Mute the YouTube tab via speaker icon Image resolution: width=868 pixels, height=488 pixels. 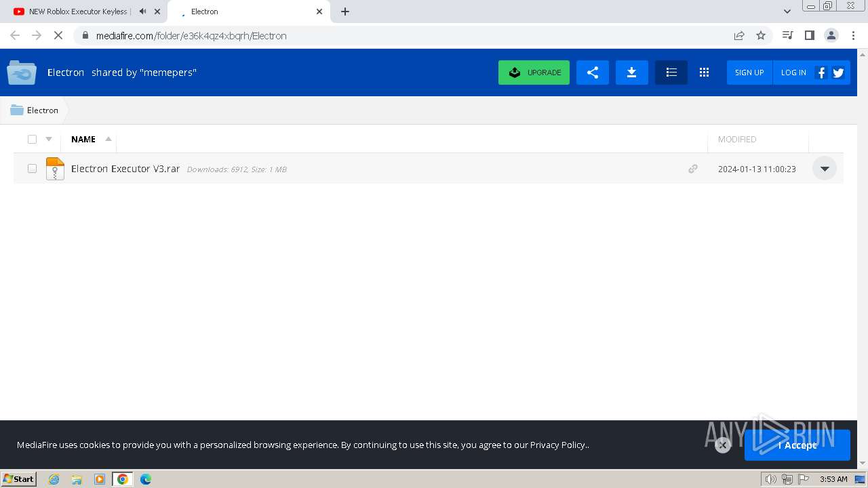[142, 12]
